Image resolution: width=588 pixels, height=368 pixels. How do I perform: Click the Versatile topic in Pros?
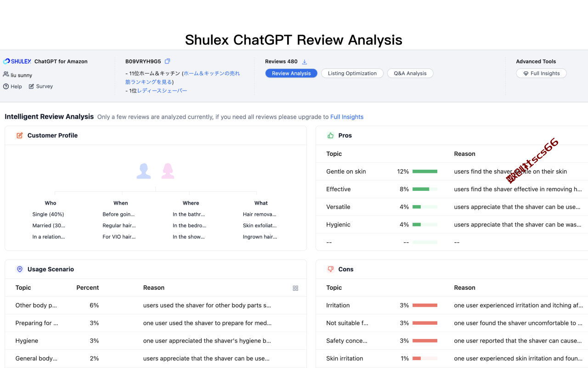(x=338, y=207)
